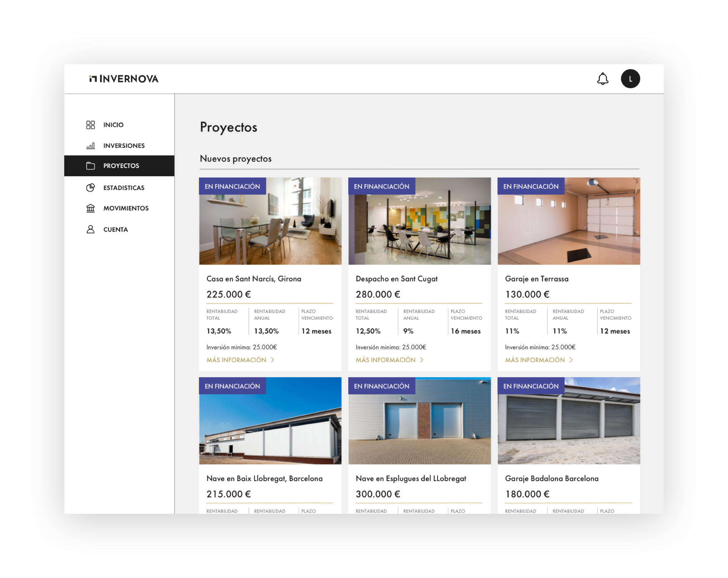Click the Estadisticas pie chart icon
Viewport: 728px width, 578px height.
pyautogui.click(x=91, y=188)
